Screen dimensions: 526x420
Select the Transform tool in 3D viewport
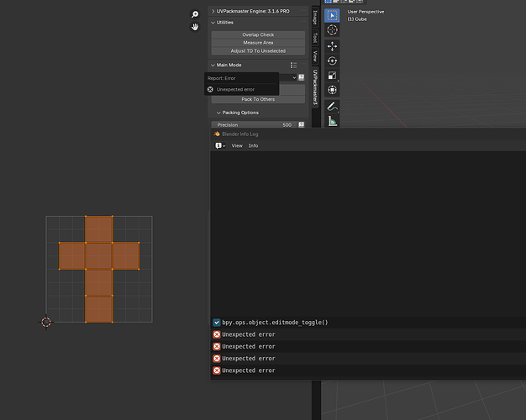332,90
